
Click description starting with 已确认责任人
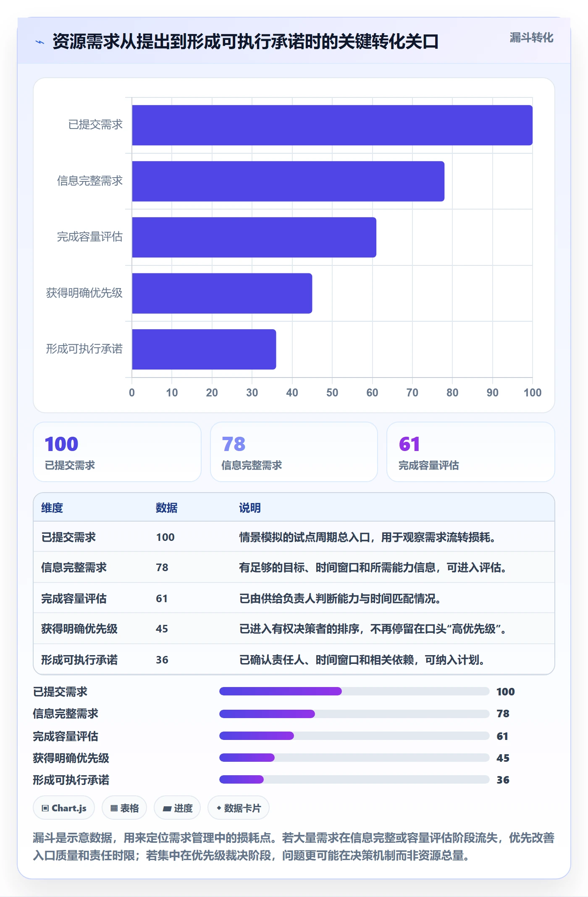click(x=362, y=660)
